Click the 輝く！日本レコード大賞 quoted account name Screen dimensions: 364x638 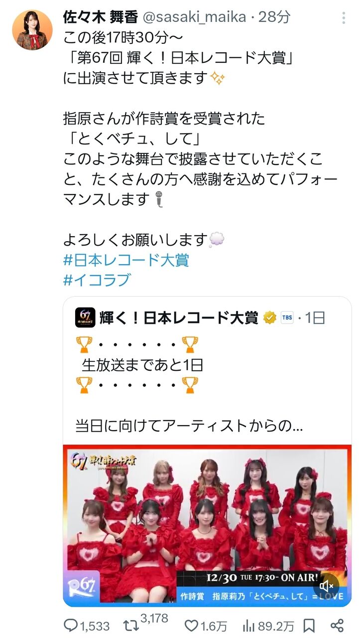179,318
